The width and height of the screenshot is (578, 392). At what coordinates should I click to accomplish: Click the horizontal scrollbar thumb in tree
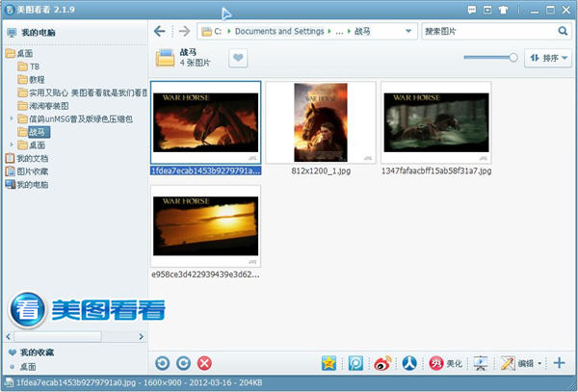57,336
